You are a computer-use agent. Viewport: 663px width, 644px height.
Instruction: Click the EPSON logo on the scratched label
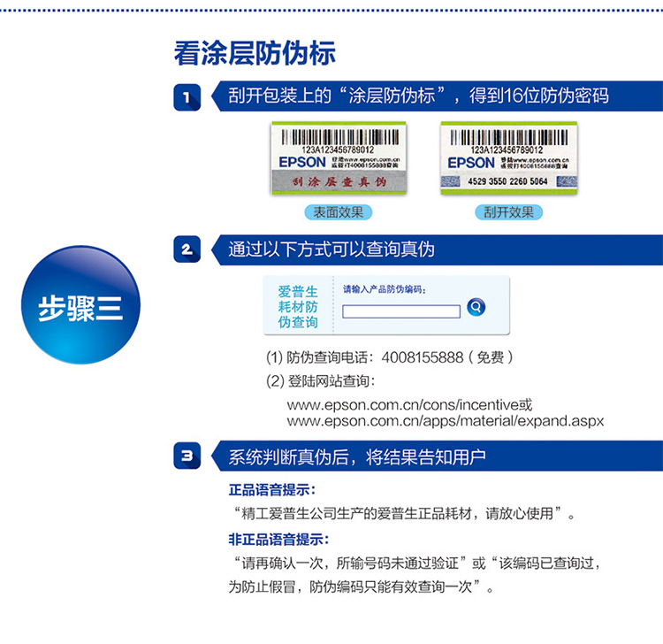(x=470, y=162)
